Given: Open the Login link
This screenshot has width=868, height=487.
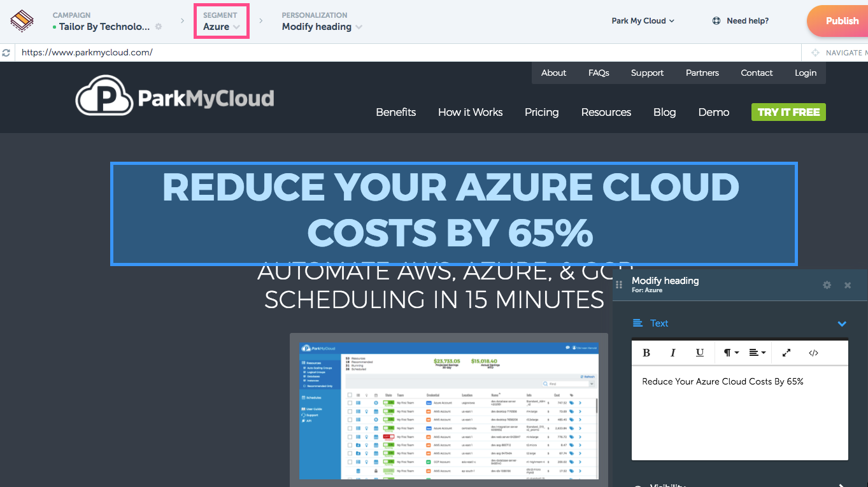Looking at the screenshot, I should [x=805, y=73].
